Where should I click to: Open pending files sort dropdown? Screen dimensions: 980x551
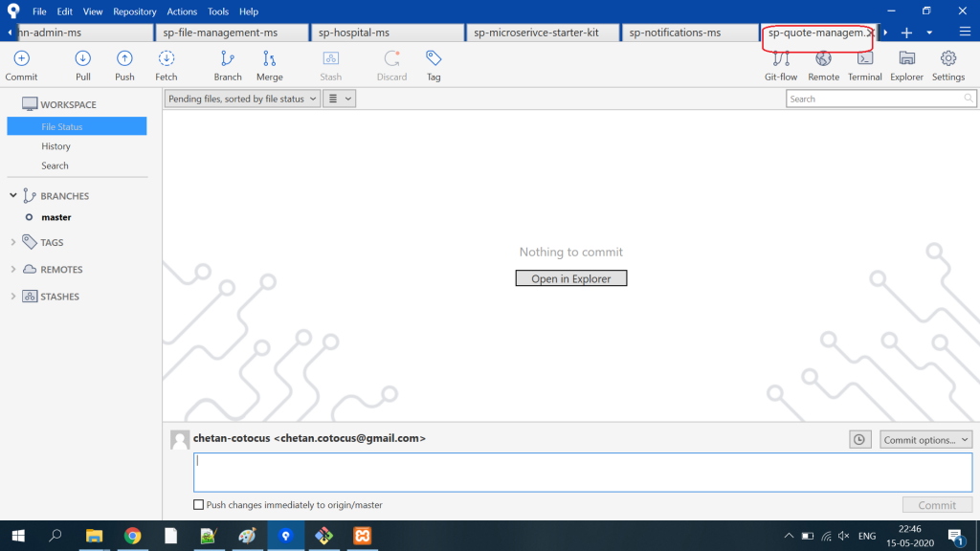[x=242, y=99]
